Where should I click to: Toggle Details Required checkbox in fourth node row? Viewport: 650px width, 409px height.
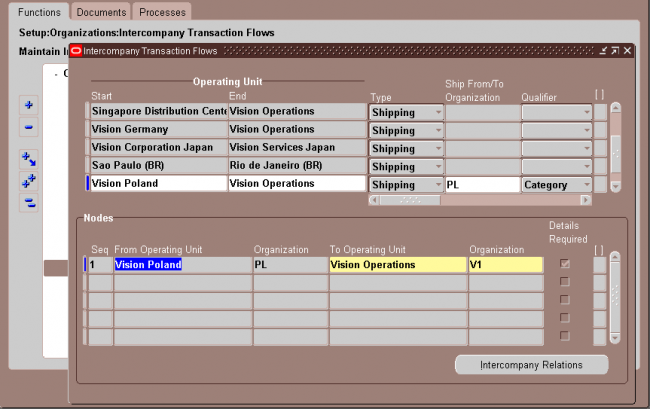tap(565, 318)
